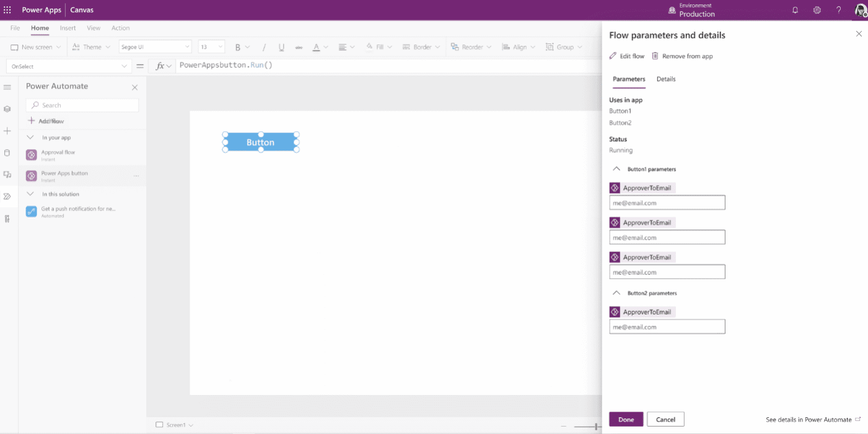Collapse the Button2 parameters section
Screen dimensions: 868x434
coord(616,293)
